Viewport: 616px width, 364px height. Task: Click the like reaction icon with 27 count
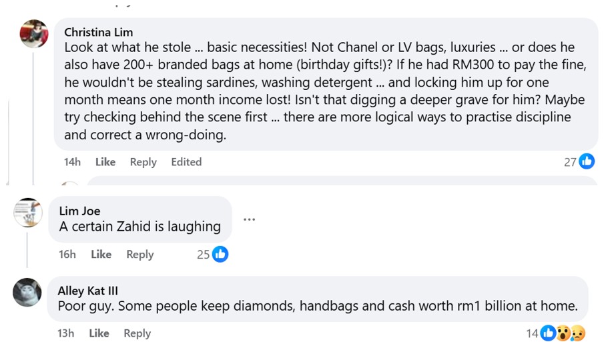point(587,161)
